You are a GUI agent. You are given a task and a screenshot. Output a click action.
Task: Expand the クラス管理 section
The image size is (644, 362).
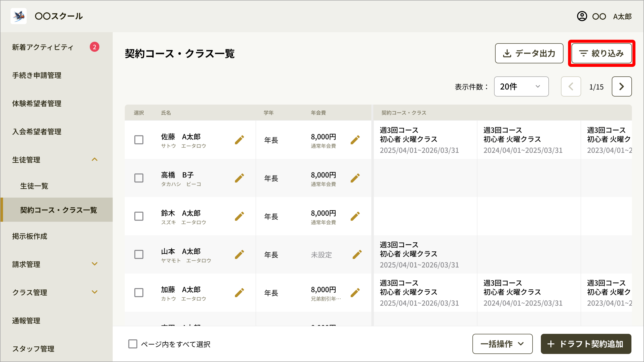click(x=95, y=292)
